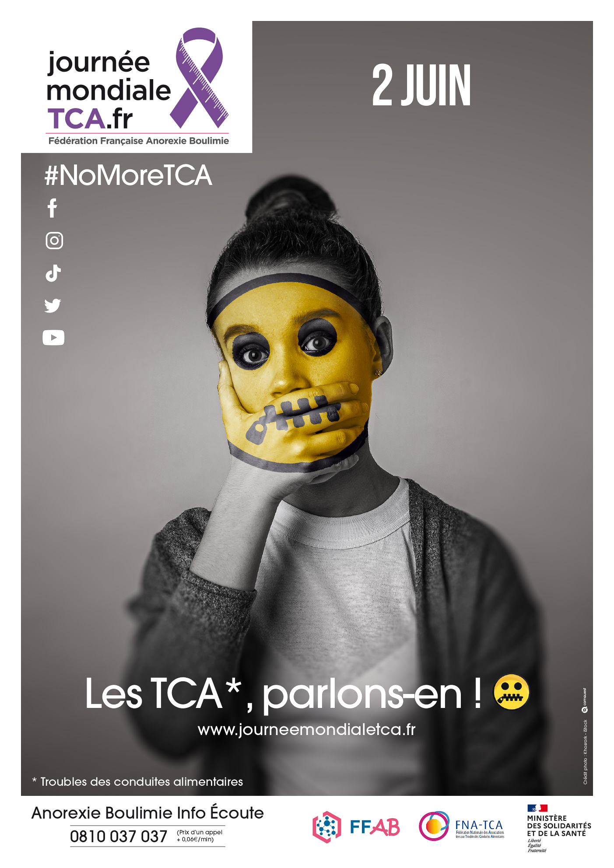Click 'Fédération Française Anorexie Boulimie' caption

[139, 141]
